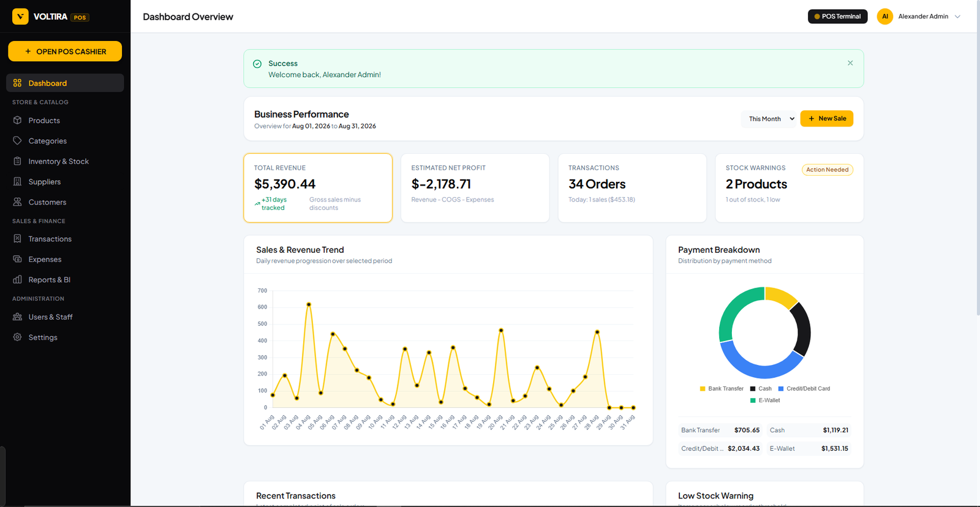Viewport: 980px width, 507px height.
Task: Click the 04 Aug peak data point
Action: tap(309, 304)
